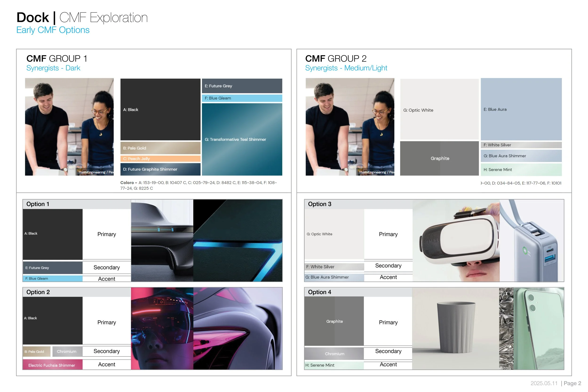The height and width of the screenshot is (392, 588).
Task: Click the H: Serene Mint swatch in Group 2
Action: [x=521, y=170]
